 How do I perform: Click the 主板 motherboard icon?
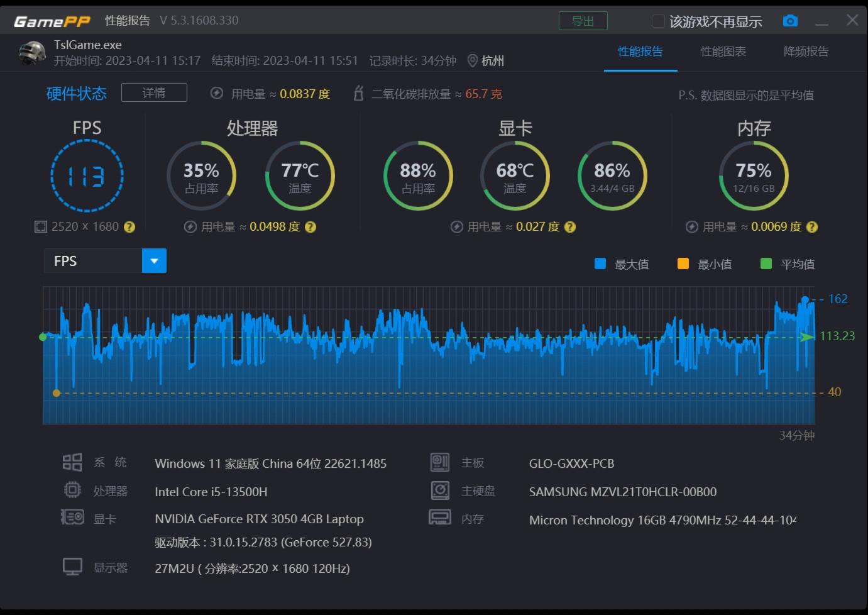[x=440, y=462]
